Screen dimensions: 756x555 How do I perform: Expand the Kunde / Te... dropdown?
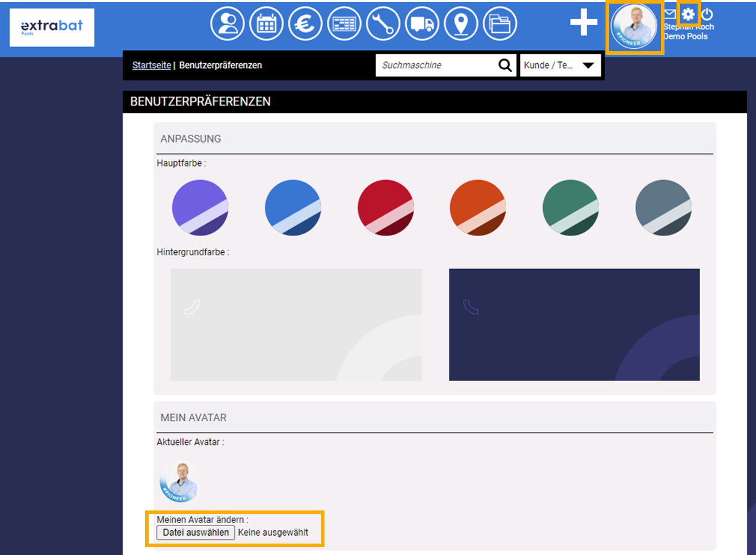pyautogui.click(x=560, y=65)
